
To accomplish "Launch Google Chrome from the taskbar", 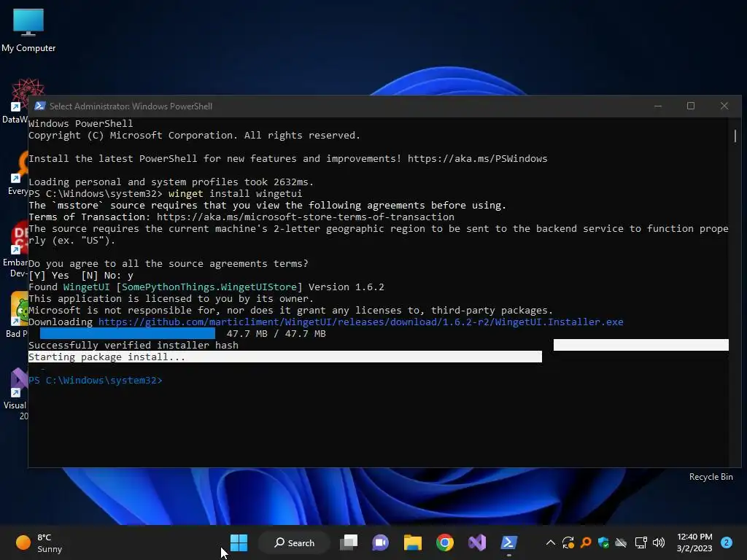I will pyautogui.click(x=444, y=542).
